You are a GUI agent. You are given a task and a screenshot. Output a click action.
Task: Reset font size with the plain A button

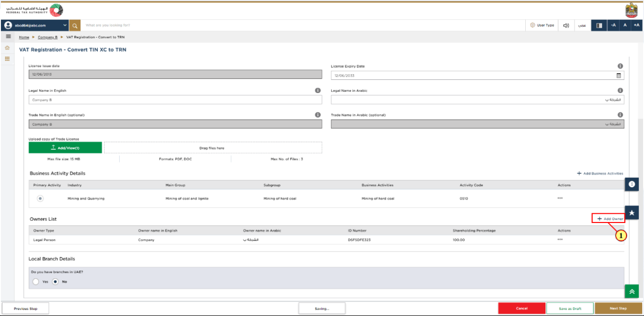coord(625,25)
